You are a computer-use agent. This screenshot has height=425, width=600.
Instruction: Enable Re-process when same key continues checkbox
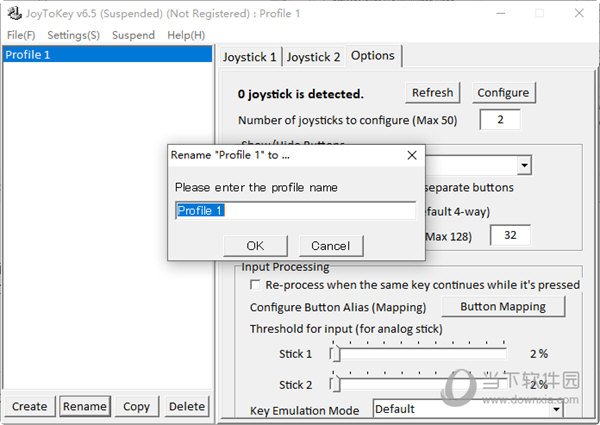(255, 285)
